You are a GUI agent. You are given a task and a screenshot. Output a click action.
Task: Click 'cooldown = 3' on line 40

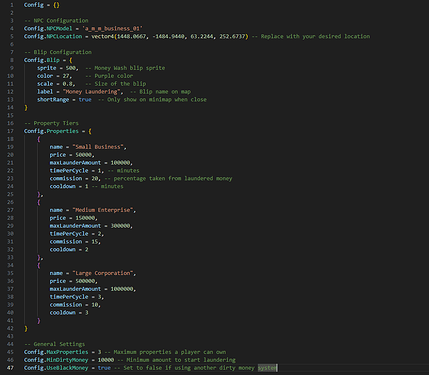[69, 313]
